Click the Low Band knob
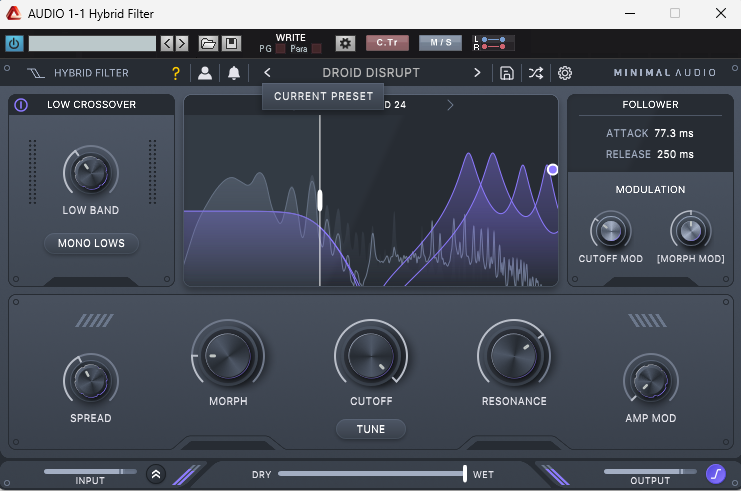Screen dimensions: 741x491 point(91,172)
